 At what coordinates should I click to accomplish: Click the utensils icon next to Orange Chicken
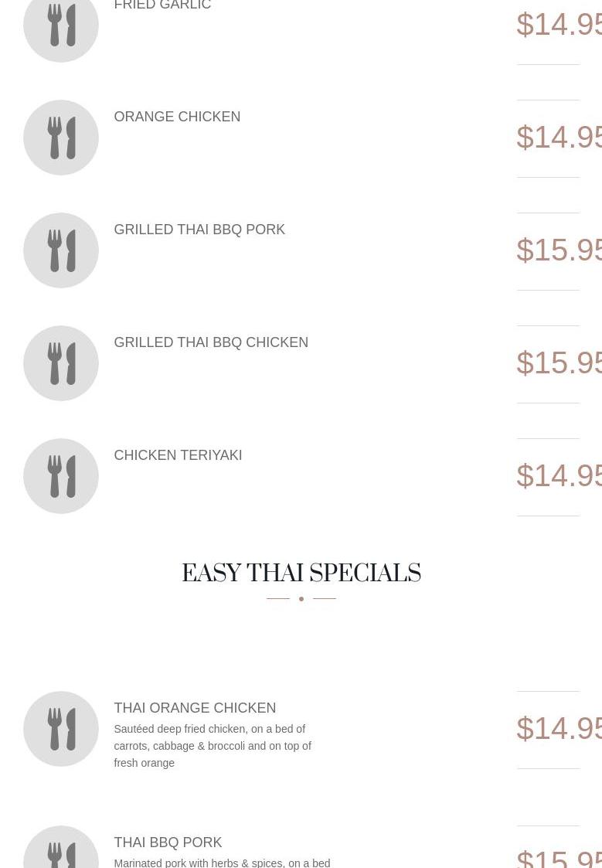click(x=61, y=138)
